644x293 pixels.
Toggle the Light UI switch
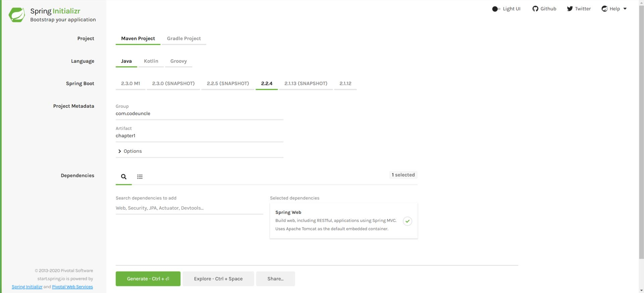click(496, 9)
